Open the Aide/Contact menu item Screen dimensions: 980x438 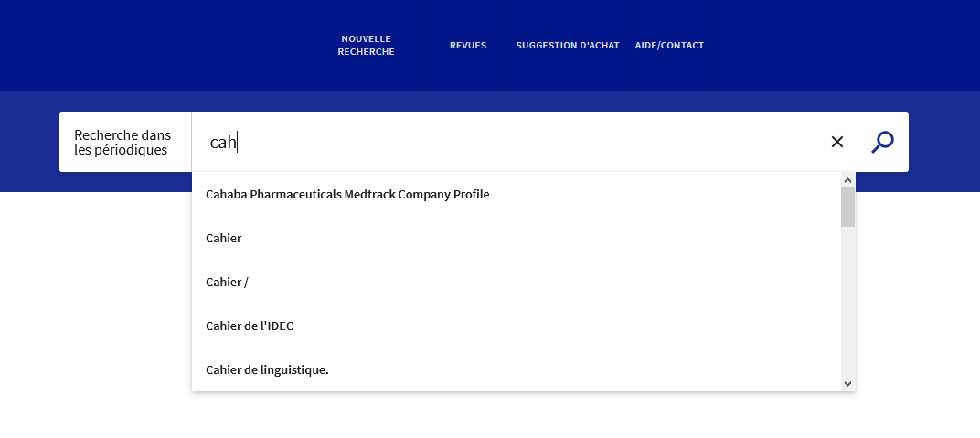[669, 46]
